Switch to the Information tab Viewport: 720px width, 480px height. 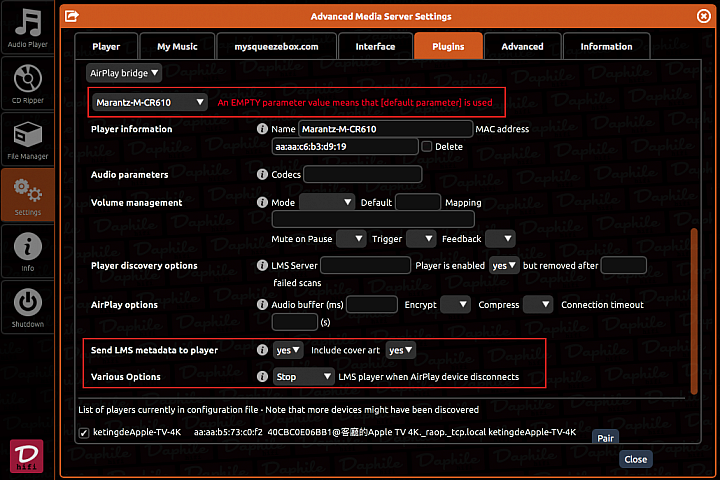[606, 46]
